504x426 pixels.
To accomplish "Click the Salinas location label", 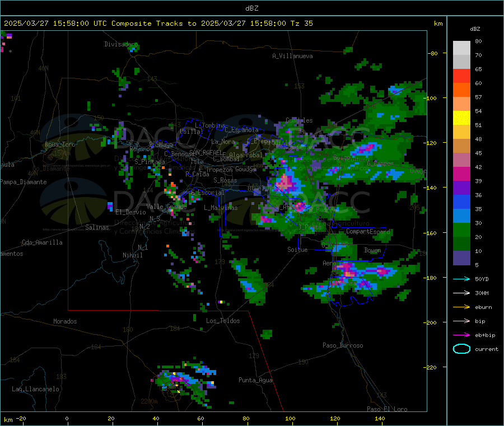I will click(97, 227).
